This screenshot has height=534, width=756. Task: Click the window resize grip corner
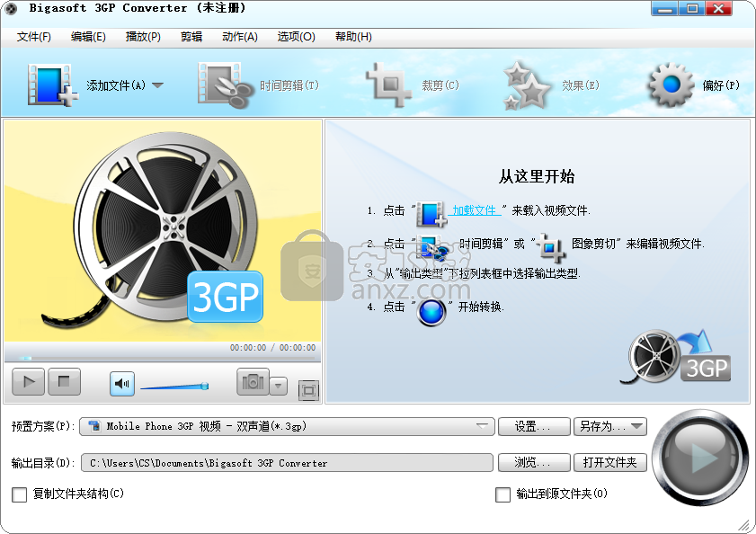pos(744,525)
